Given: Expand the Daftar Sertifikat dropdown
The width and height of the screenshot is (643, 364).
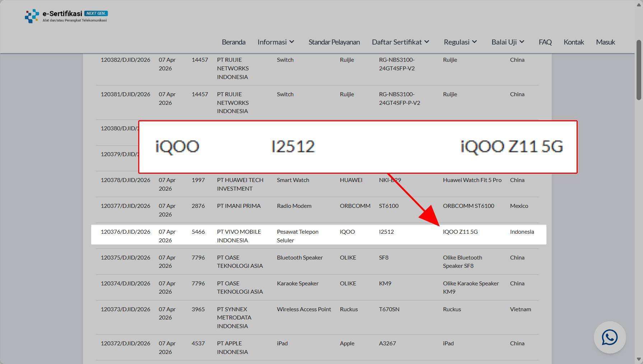Looking at the screenshot, I should 401,42.
